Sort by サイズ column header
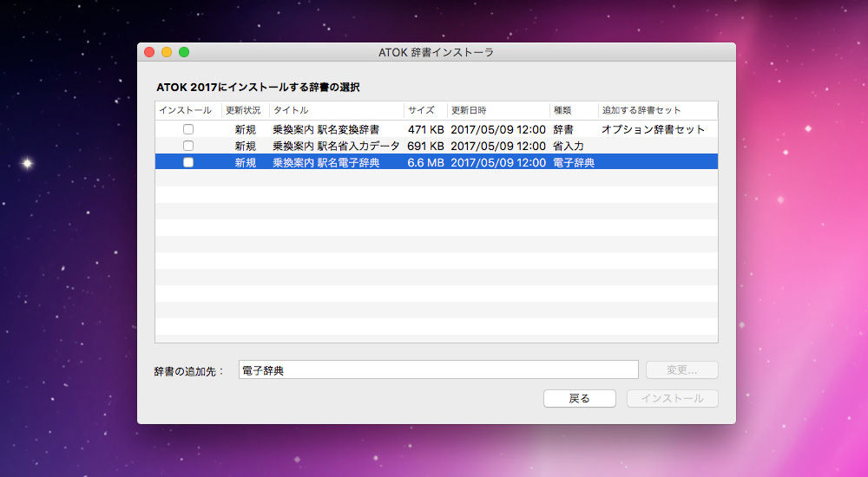Screen dimensions: 868x477 425,110
